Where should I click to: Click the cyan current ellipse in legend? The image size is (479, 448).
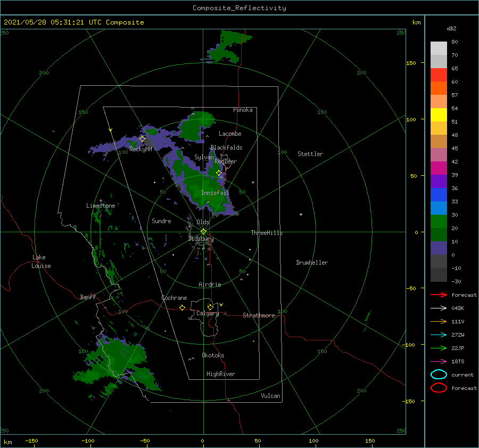coord(439,374)
